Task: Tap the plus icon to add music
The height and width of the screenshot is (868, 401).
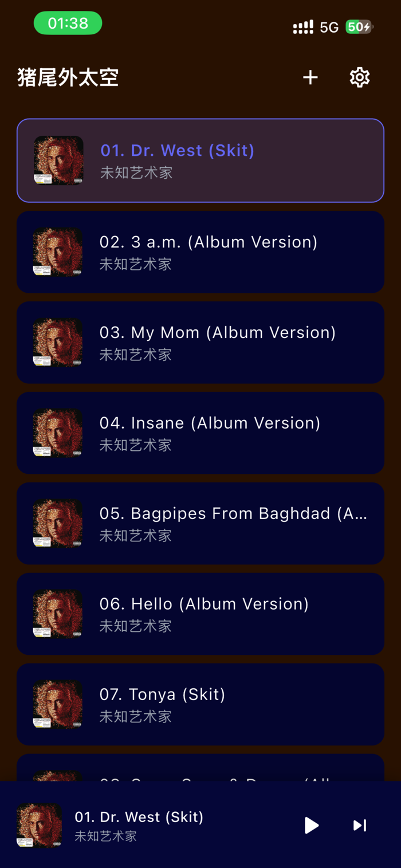Action: click(310, 77)
